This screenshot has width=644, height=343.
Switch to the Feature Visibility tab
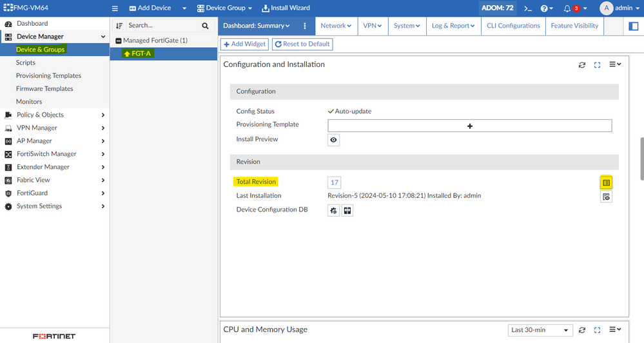pos(574,26)
